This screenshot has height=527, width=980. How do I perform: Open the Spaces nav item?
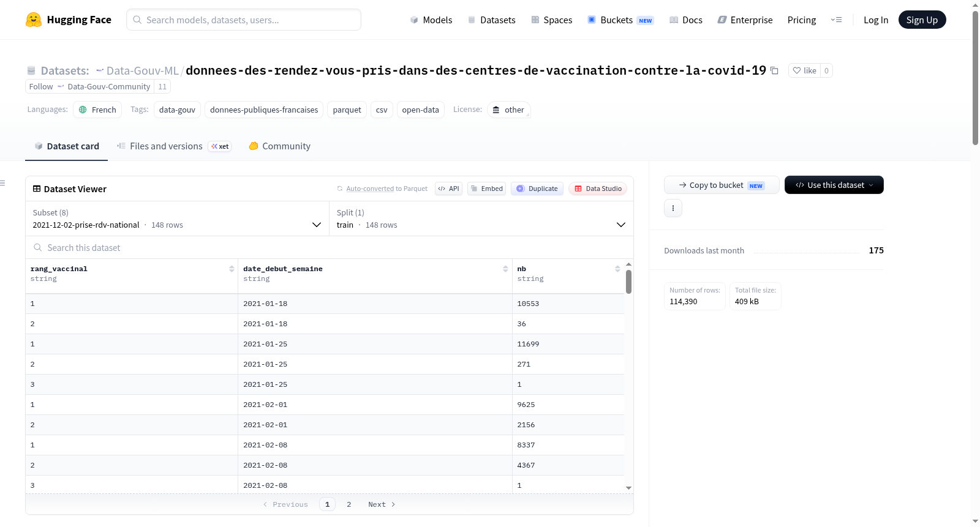point(552,20)
